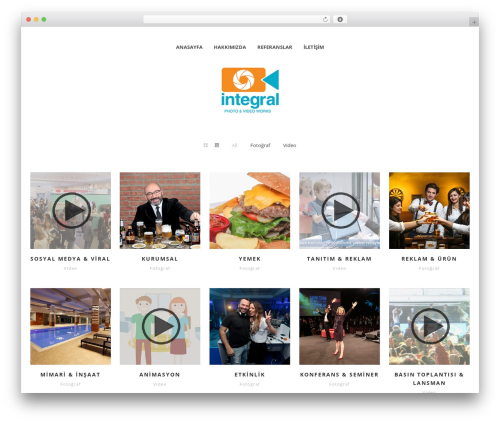This screenshot has width=500, height=423.
Task: Click the TANITIM & REKLAM title
Action: coord(339,259)
